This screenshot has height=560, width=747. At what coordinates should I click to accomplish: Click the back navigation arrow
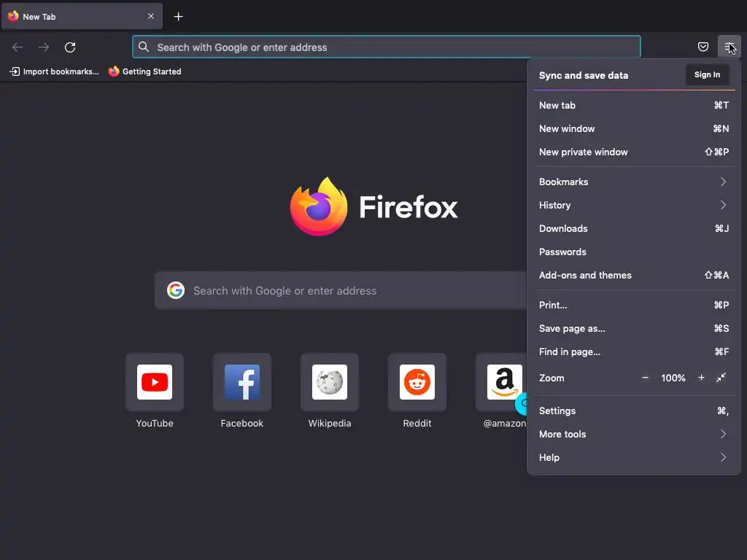(18, 47)
